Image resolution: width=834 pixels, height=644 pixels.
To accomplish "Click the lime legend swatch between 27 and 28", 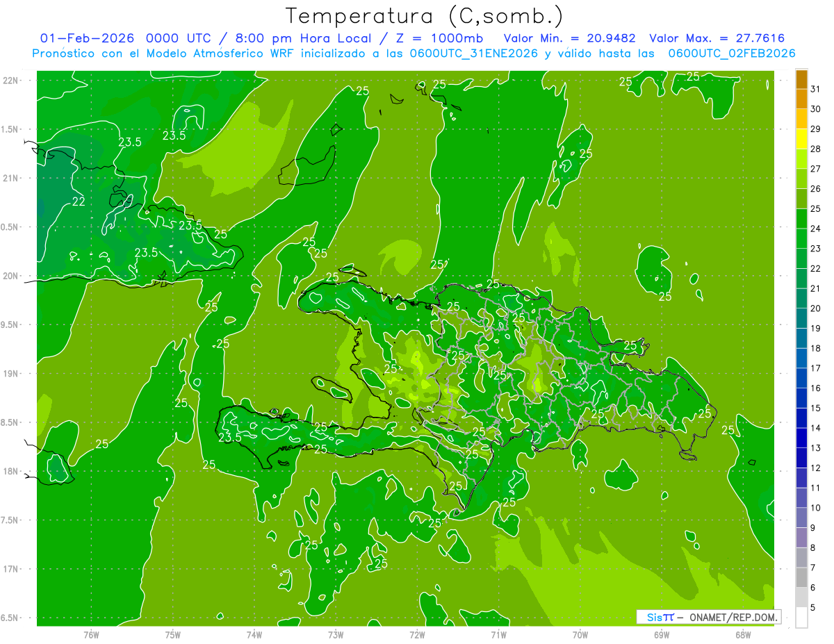I will click(801, 159).
